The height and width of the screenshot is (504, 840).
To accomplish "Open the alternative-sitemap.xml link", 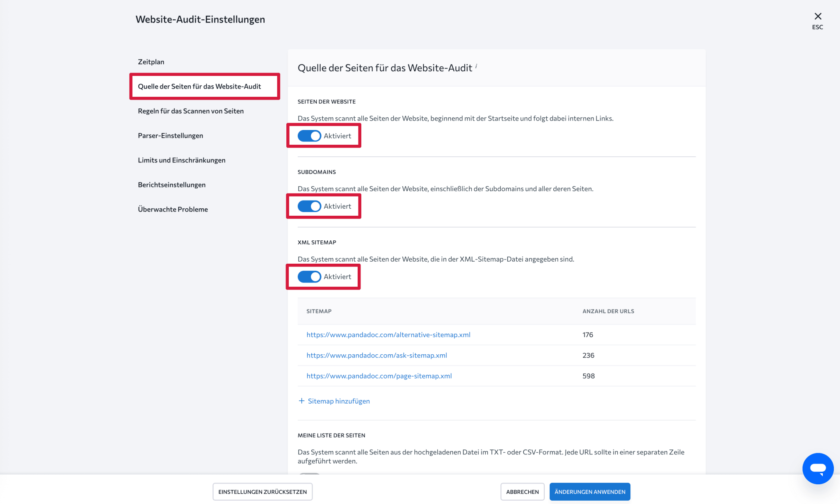I will coord(388,335).
